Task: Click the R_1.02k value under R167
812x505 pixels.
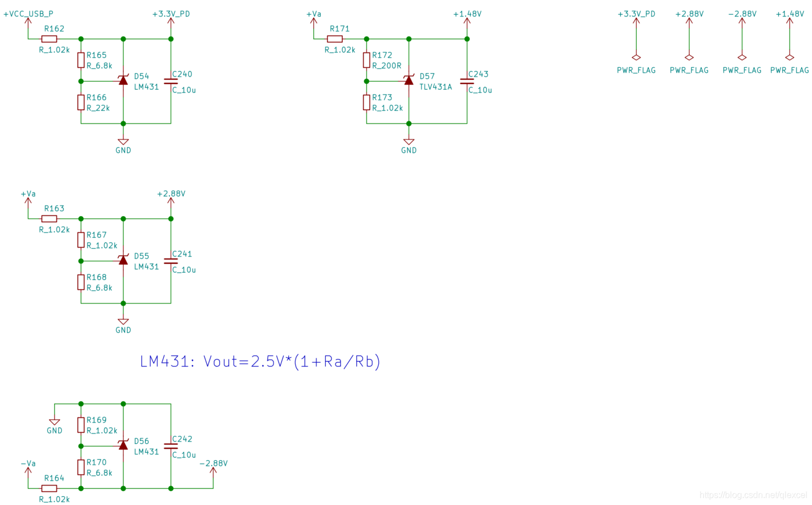Action: [102, 245]
